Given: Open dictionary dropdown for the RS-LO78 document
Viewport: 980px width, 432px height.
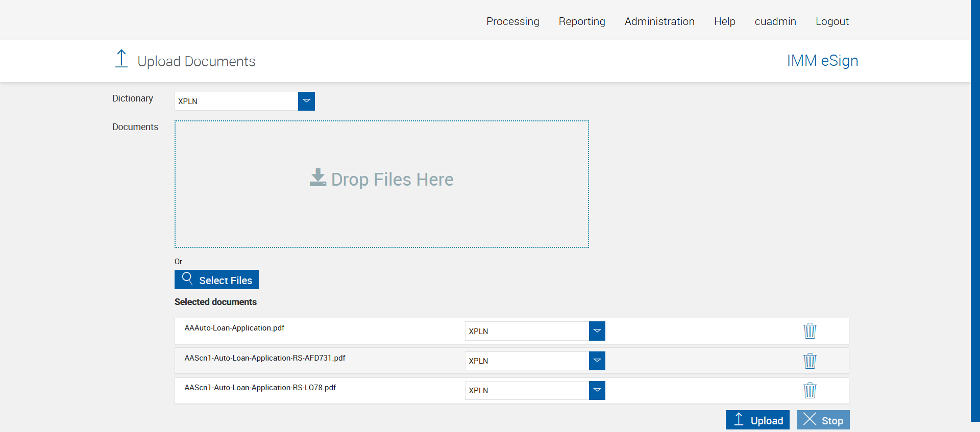Looking at the screenshot, I should (597, 390).
